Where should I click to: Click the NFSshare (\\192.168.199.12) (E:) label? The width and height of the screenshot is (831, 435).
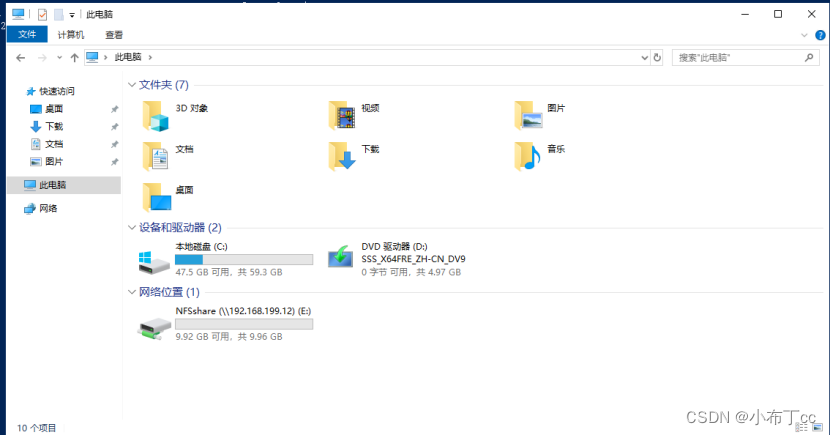click(243, 311)
